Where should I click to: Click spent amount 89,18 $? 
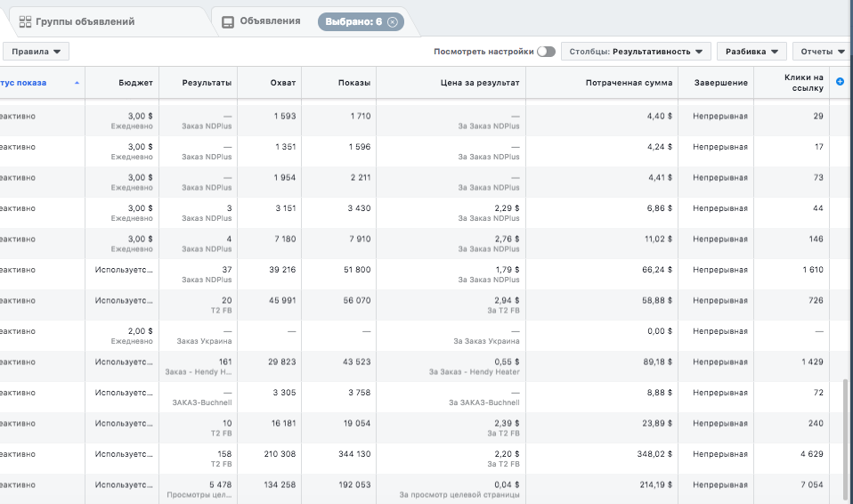657,362
